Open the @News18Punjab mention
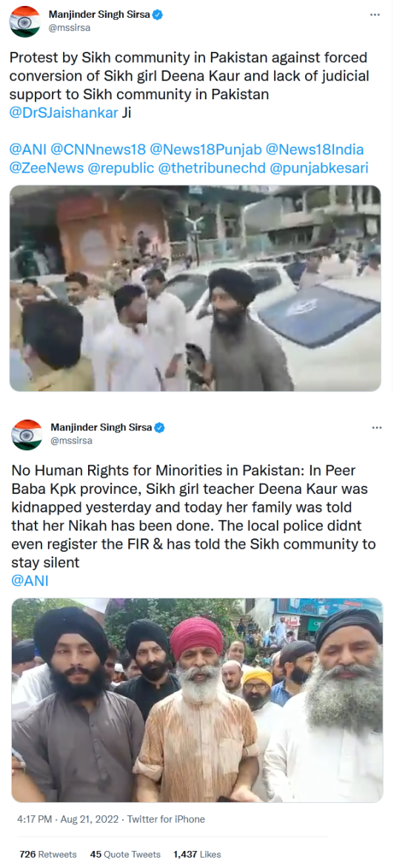The height and width of the screenshot is (868, 405). [205, 149]
